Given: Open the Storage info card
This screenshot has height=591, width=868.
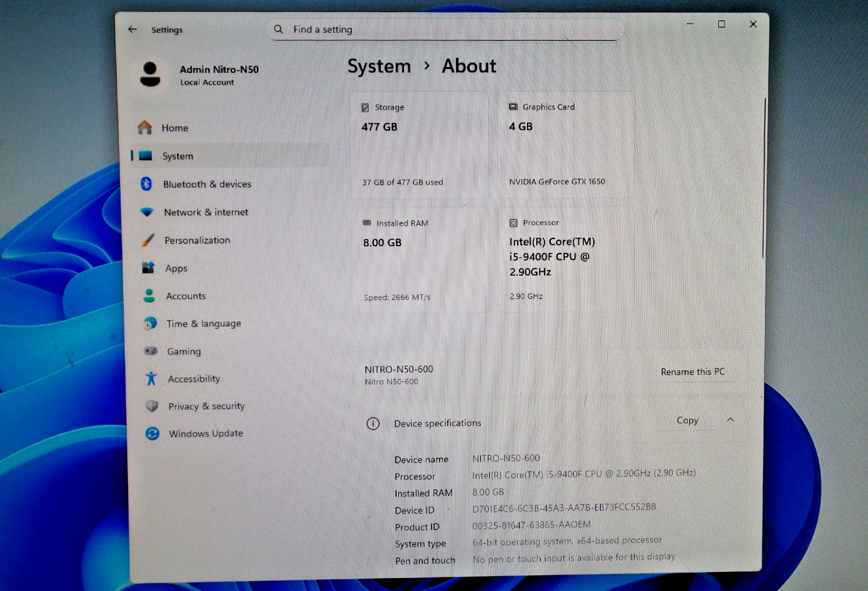Looking at the screenshot, I should 419,144.
